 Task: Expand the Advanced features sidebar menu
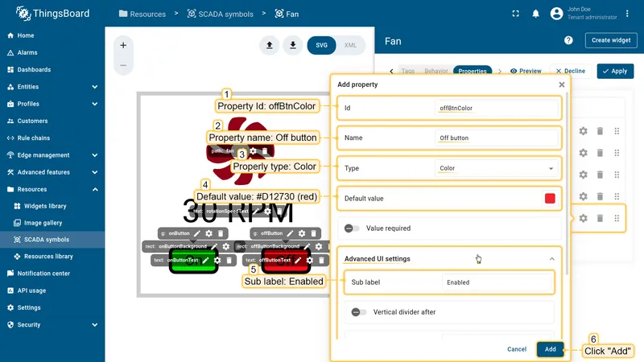[x=95, y=172]
